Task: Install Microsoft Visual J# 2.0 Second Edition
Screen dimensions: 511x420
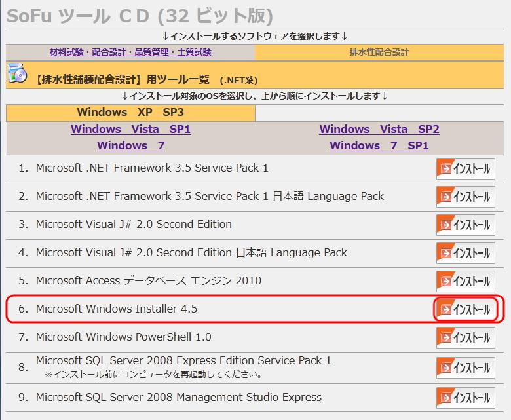Action: (x=465, y=225)
